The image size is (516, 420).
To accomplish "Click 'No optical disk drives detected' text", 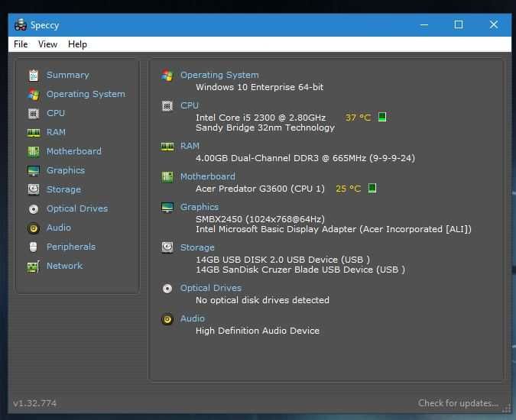I will [x=262, y=300].
